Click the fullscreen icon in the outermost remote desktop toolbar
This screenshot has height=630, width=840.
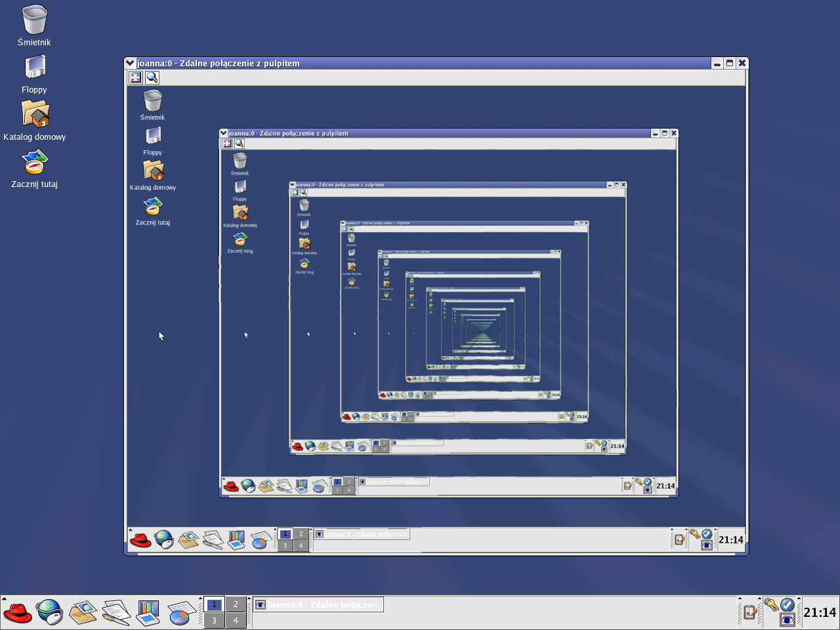tap(135, 77)
